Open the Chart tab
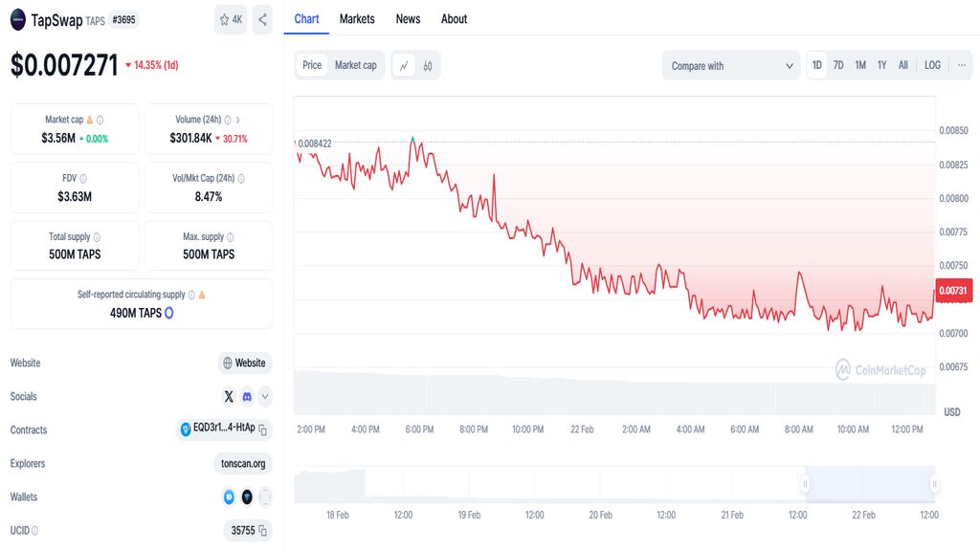This screenshot has width=980, height=551. 306,19
